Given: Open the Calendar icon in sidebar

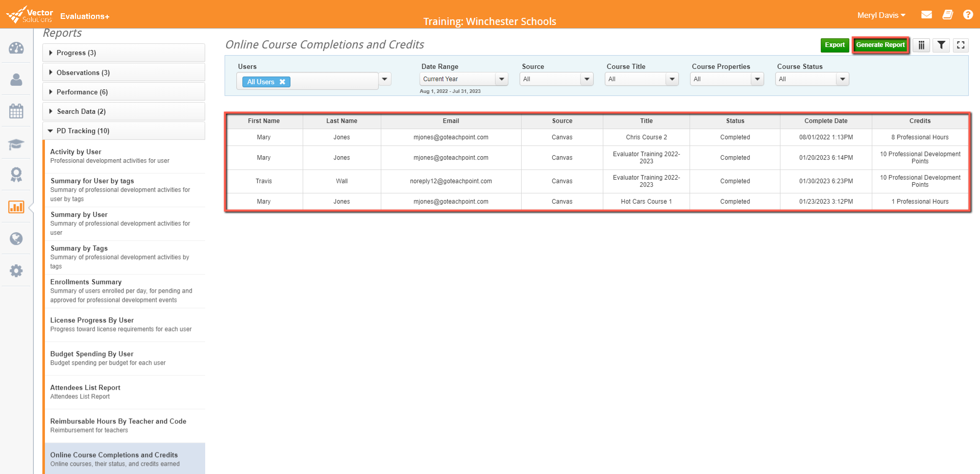Looking at the screenshot, I should point(16,111).
